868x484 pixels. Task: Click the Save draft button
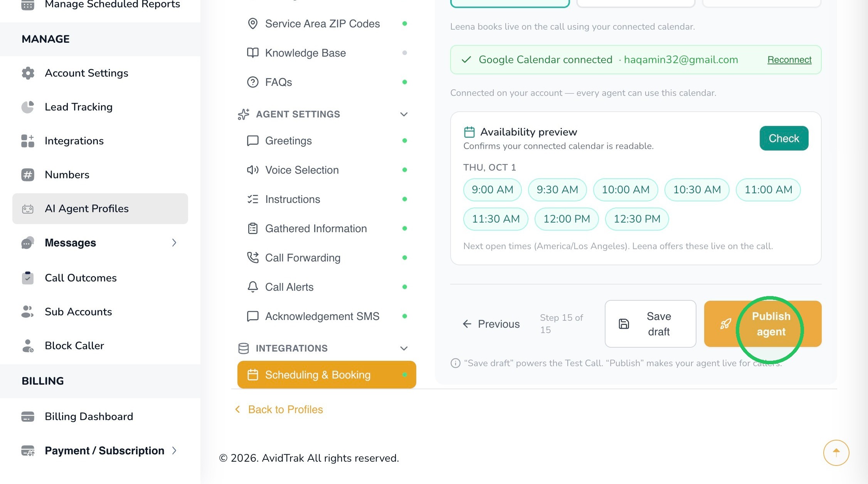pyautogui.click(x=650, y=324)
